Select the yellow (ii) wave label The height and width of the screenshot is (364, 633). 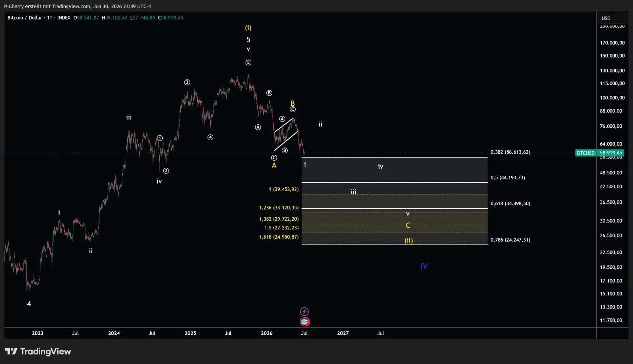pyautogui.click(x=409, y=241)
